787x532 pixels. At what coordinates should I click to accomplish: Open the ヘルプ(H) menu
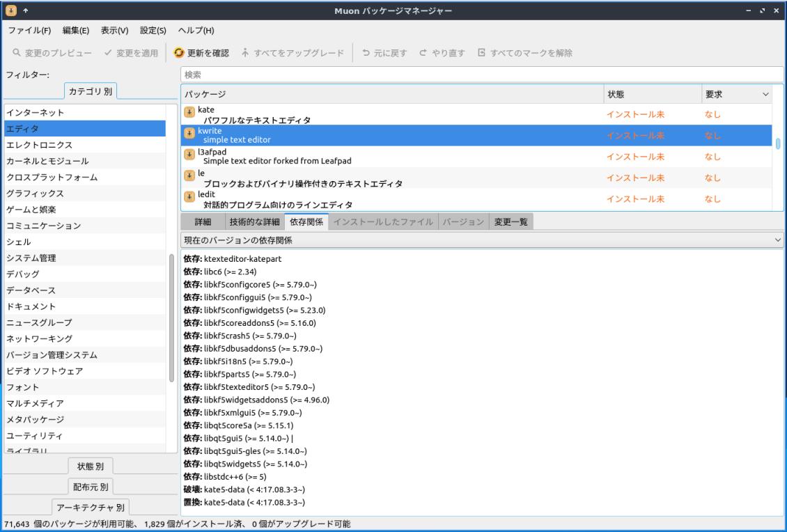[196, 31]
